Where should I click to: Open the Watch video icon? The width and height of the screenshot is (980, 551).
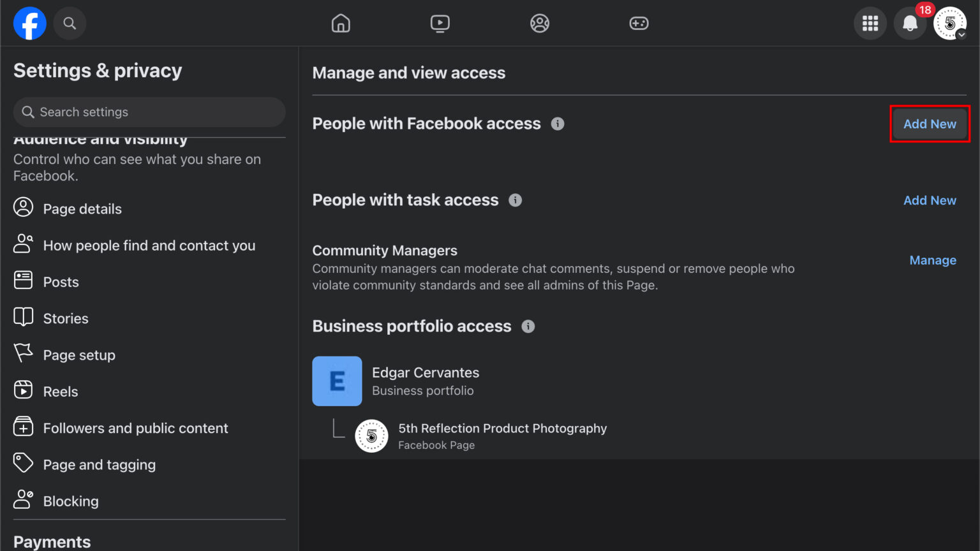coord(440,23)
